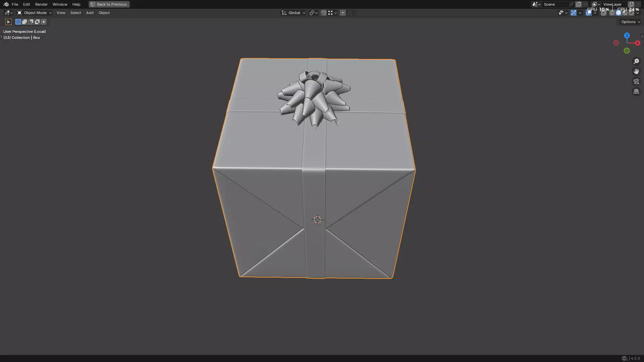Choose the Intersect Selection mode
Image resolution: width=644 pixels, height=362 pixels.
(44, 22)
